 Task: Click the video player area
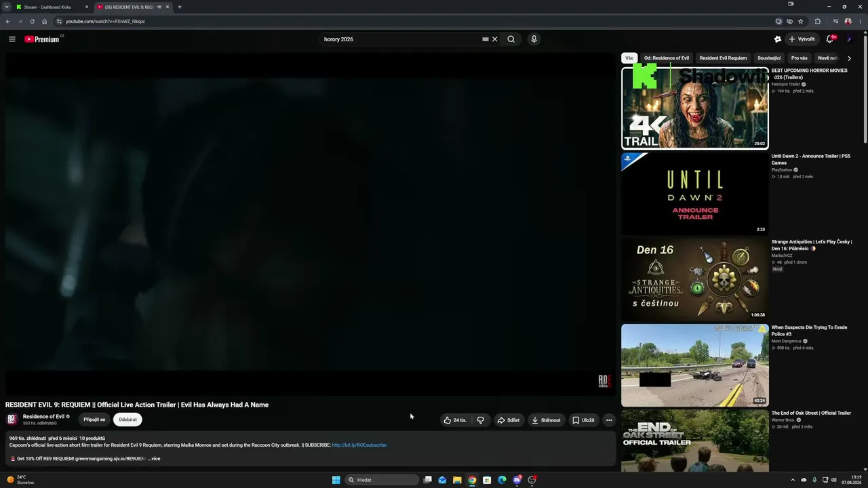(x=311, y=224)
